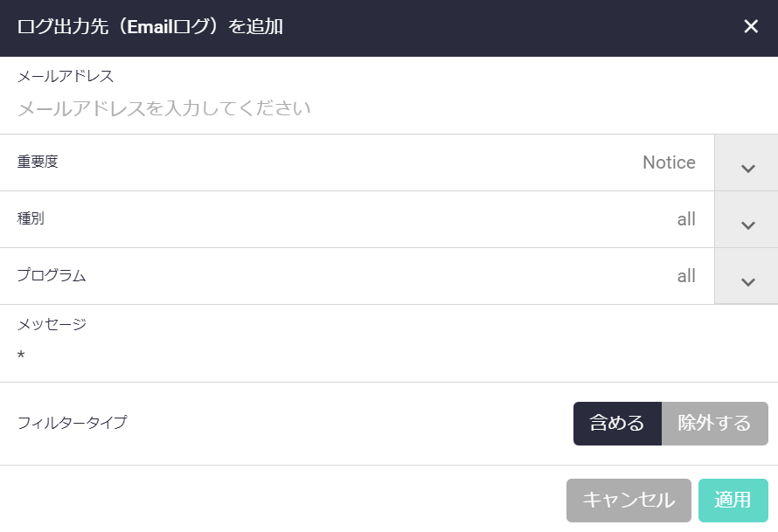Click the dialog title ログ出力先(Emailログ)を追加
Screen dimensions: 778x532
click(x=149, y=27)
